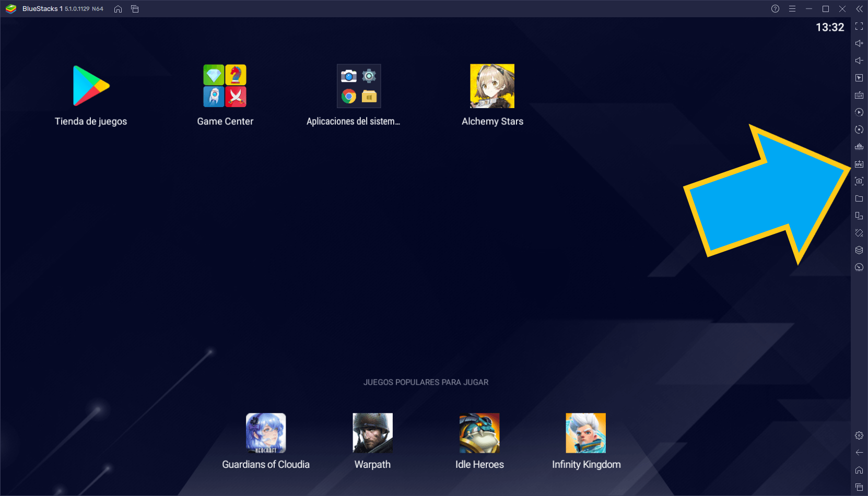868x496 pixels.
Task: Toggle full screen mode in sidebar
Action: click(859, 26)
